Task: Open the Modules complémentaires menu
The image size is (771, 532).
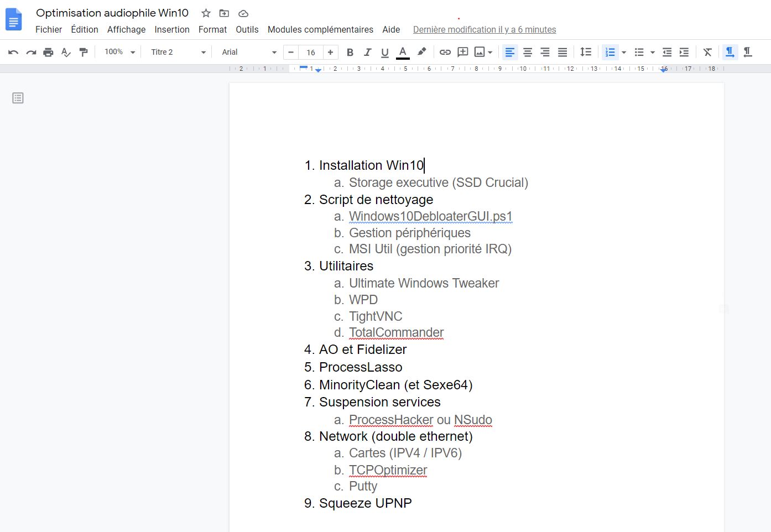Action: point(320,29)
